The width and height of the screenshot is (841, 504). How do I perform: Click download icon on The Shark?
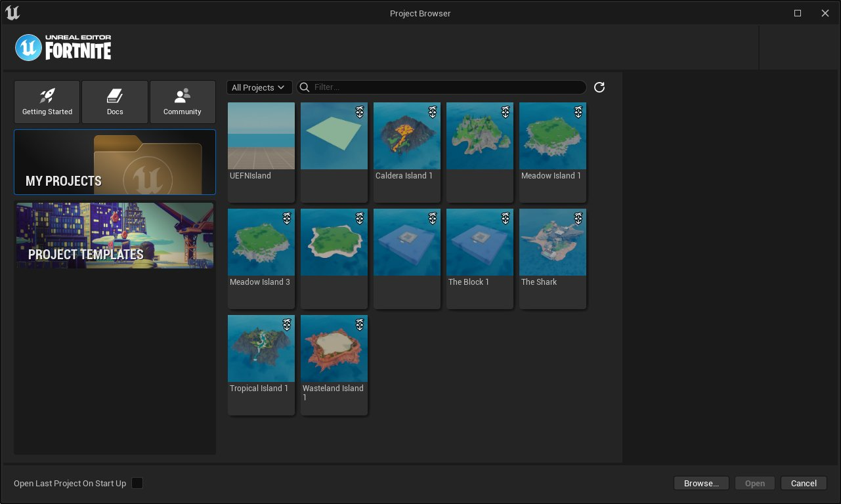click(x=578, y=218)
